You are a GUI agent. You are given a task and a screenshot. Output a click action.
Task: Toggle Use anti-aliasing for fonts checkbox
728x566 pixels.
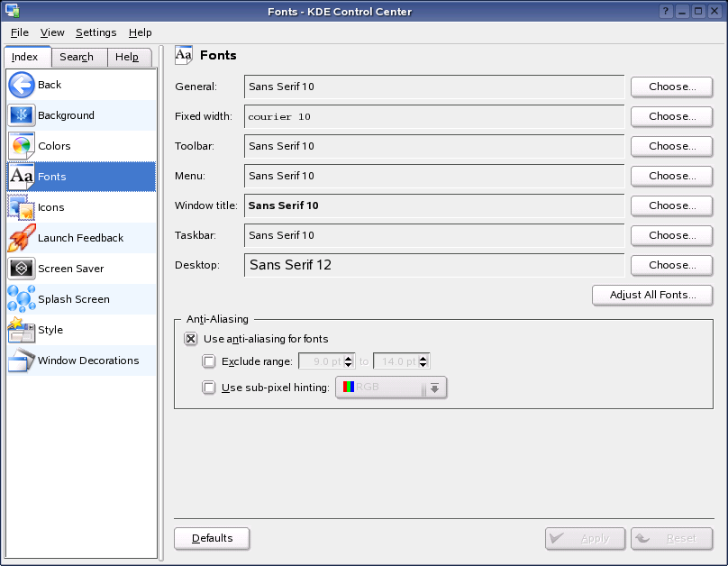[x=191, y=339]
